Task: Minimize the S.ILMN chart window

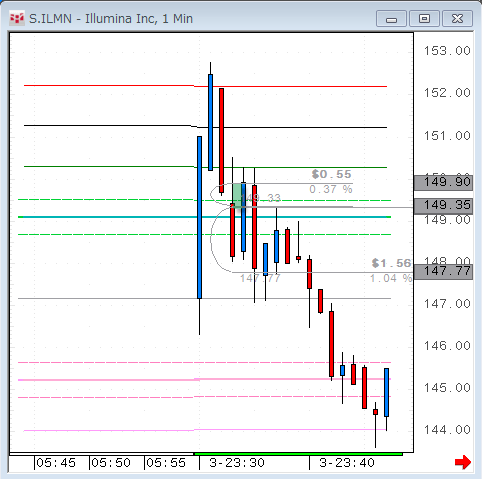Action: pos(391,18)
